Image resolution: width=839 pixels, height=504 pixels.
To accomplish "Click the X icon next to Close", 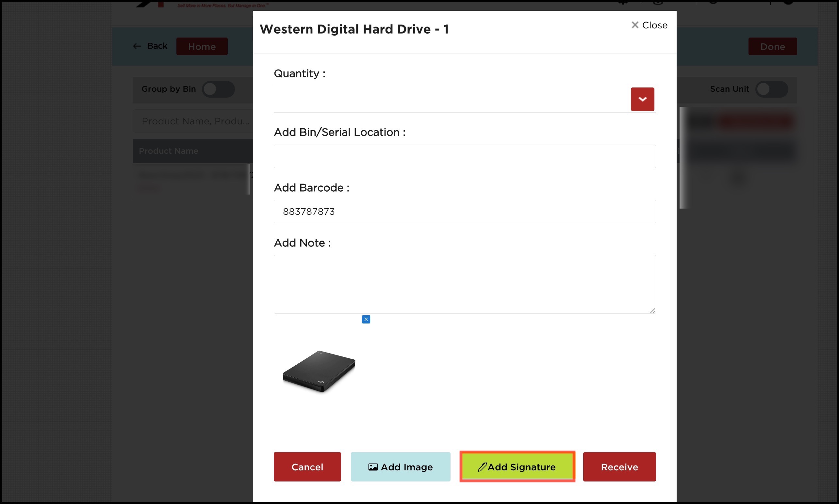I will pyautogui.click(x=634, y=25).
